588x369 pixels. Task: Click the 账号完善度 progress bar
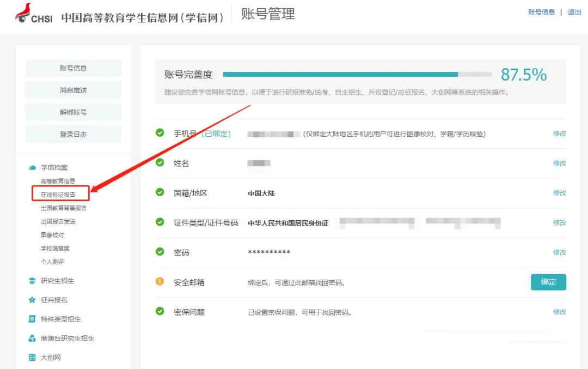pyautogui.click(x=357, y=74)
